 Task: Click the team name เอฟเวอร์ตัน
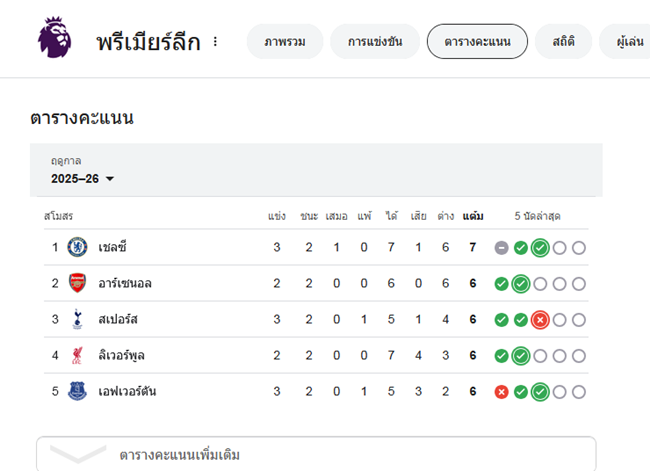pyautogui.click(x=127, y=391)
